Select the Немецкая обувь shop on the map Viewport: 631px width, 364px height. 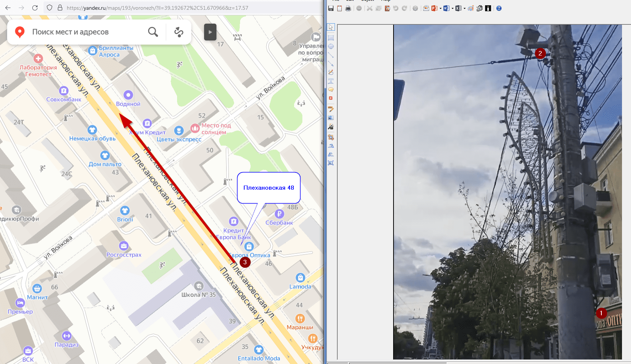point(92,130)
